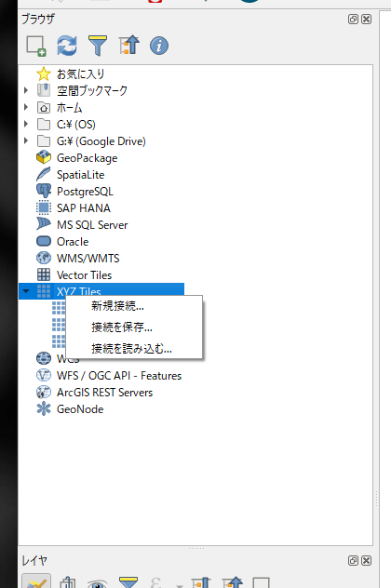Expand the ホーム folder node
This screenshot has width=391, height=588.
tap(26, 107)
